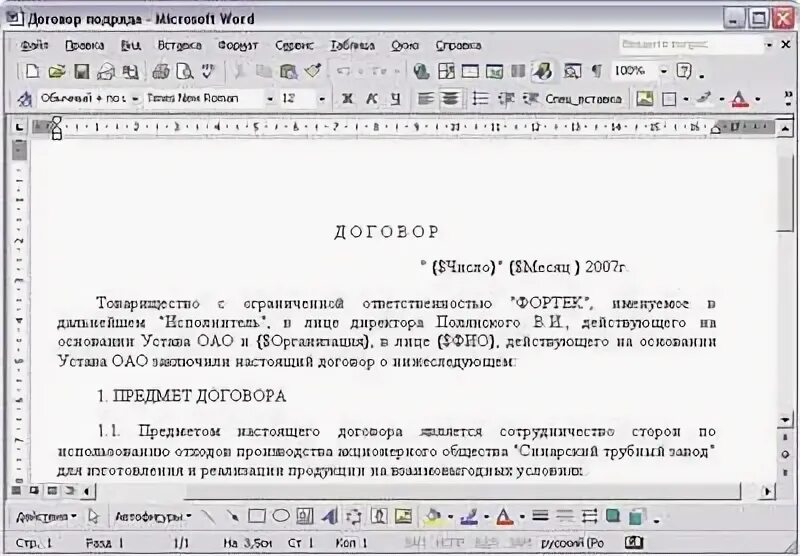800x556 pixels.
Task: Insert WordArt from the drawing toolbar
Action: (329, 517)
